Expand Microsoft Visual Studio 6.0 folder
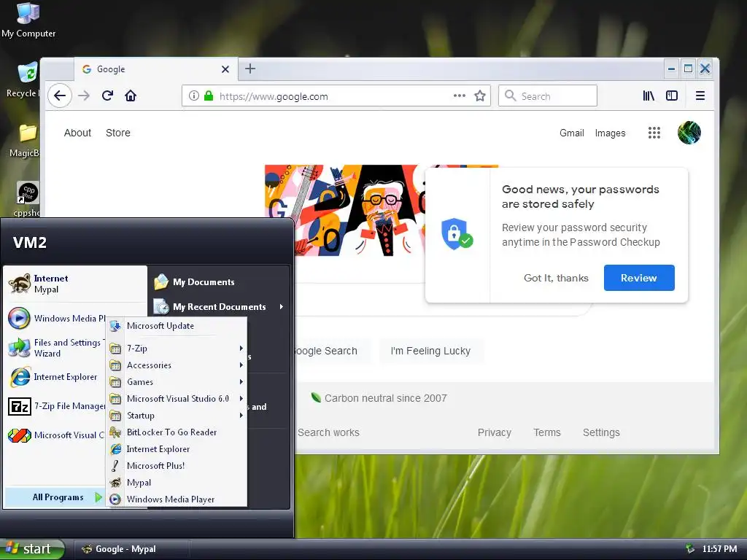This screenshot has height=560, width=747. tap(177, 399)
